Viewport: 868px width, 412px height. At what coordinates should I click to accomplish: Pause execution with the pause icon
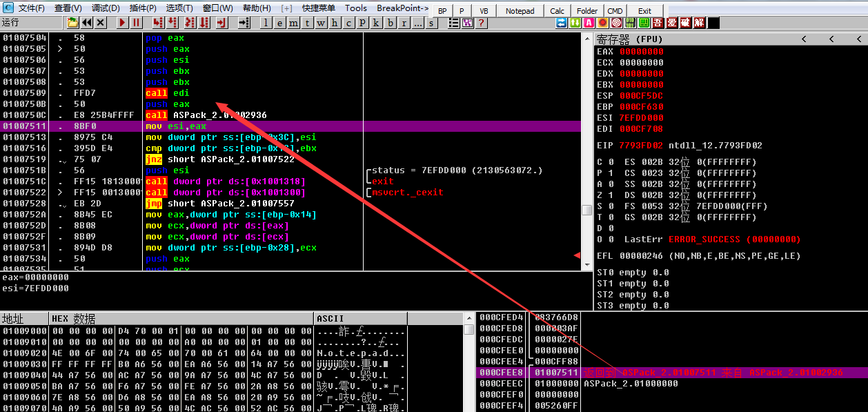click(137, 23)
